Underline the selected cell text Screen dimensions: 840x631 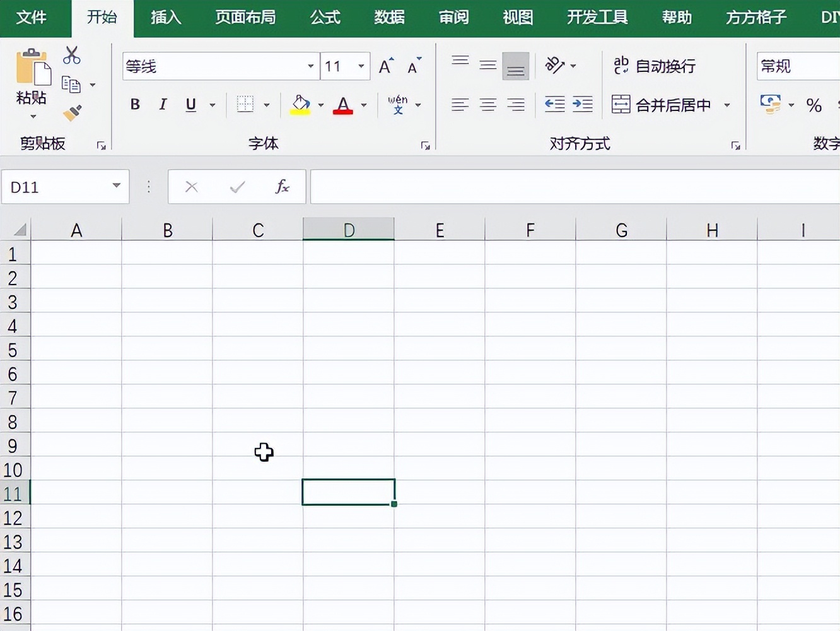(190, 105)
